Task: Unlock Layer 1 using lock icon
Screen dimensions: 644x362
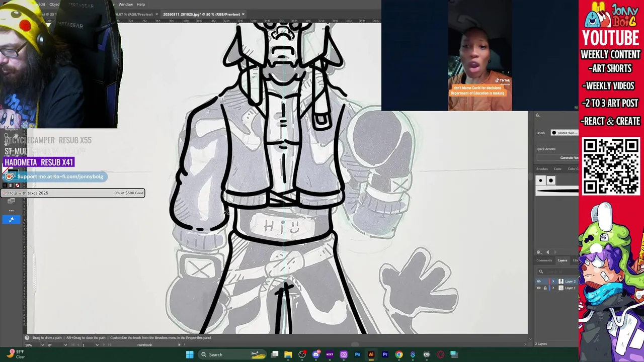Action: [545, 288]
